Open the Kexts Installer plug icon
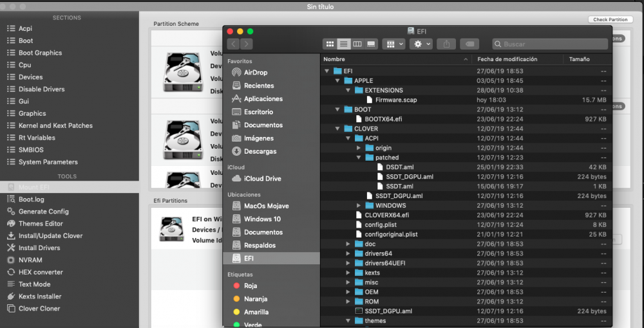Image resolution: width=644 pixels, height=328 pixels. (11, 296)
